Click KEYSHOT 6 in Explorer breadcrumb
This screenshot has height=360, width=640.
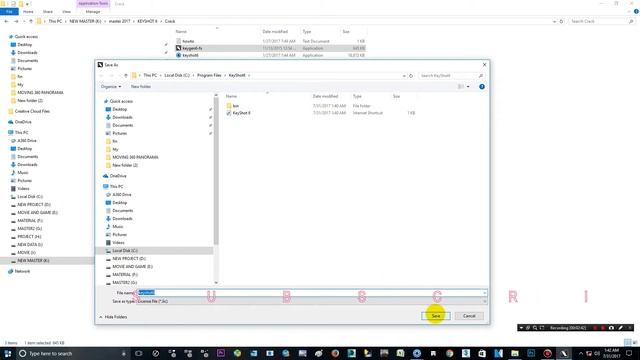coord(147,21)
